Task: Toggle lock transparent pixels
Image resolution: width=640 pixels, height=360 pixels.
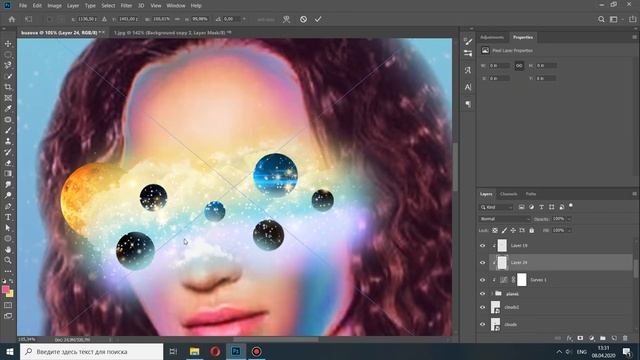Action: coord(495,231)
